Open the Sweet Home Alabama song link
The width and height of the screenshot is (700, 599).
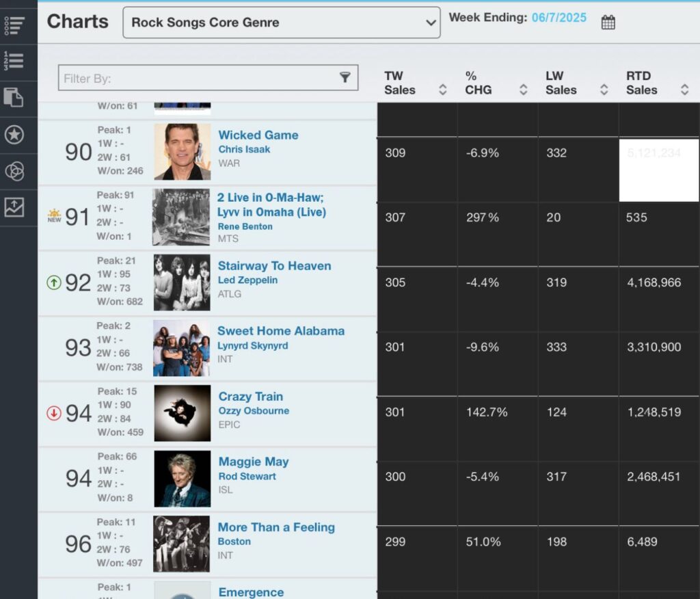(281, 331)
